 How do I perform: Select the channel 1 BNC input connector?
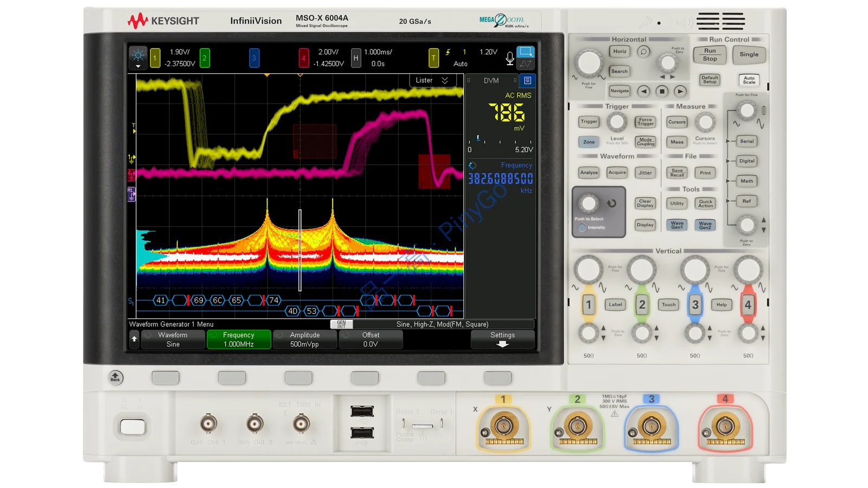click(503, 427)
